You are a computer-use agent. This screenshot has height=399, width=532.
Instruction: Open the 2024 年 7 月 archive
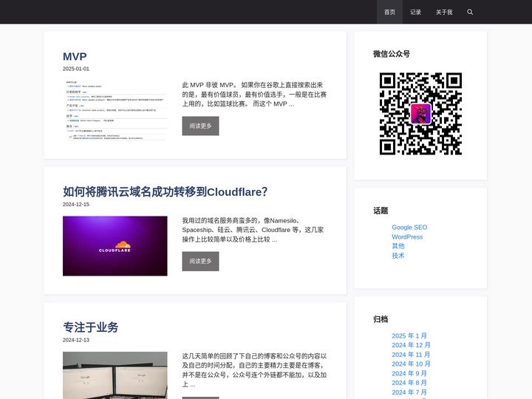[409, 392]
